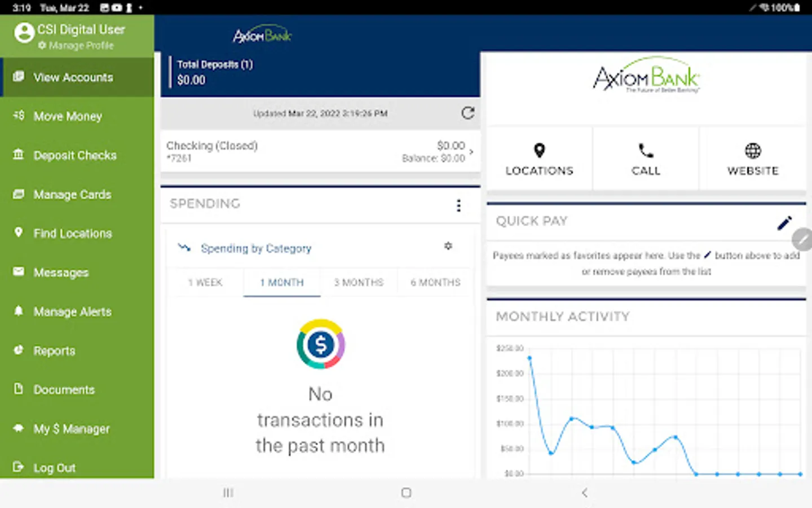Tap the WEBSITE globe button
The height and width of the screenshot is (508, 812).
pos(753,159)
